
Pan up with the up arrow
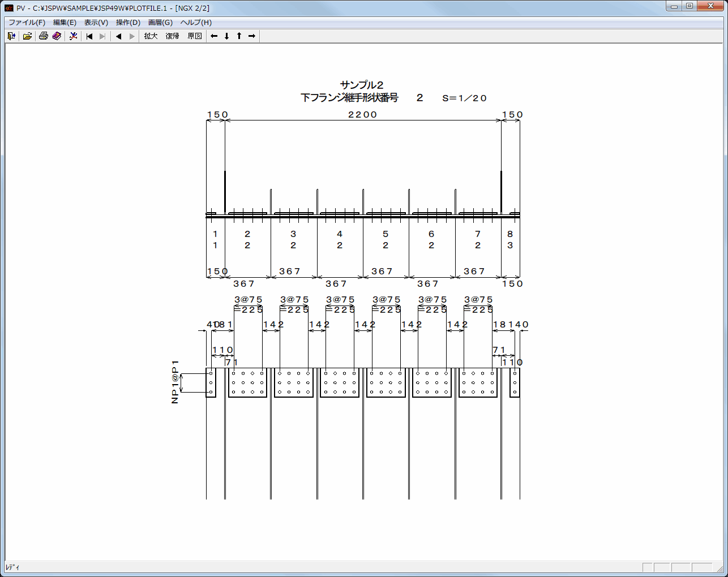coord(239,36)
